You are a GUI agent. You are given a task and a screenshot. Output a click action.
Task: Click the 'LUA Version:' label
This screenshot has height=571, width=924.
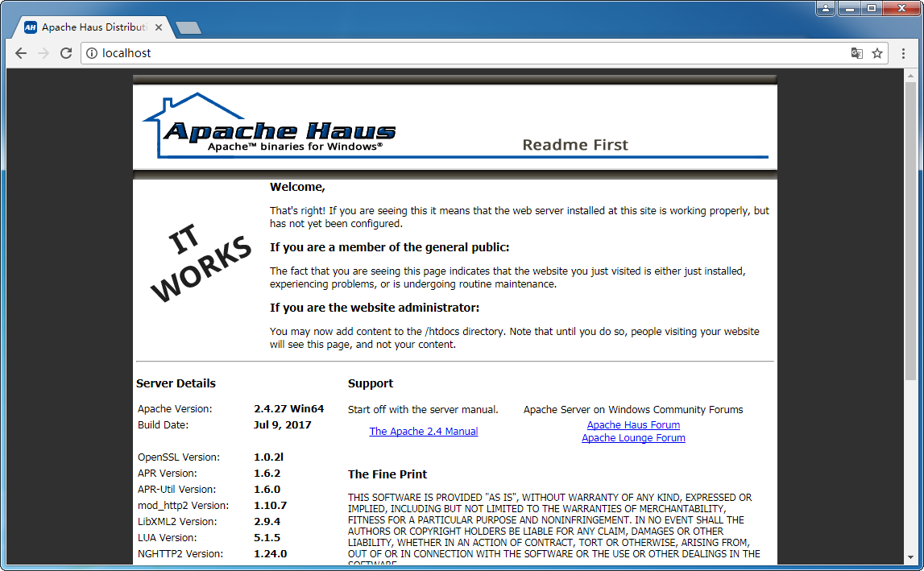point(168,538)
